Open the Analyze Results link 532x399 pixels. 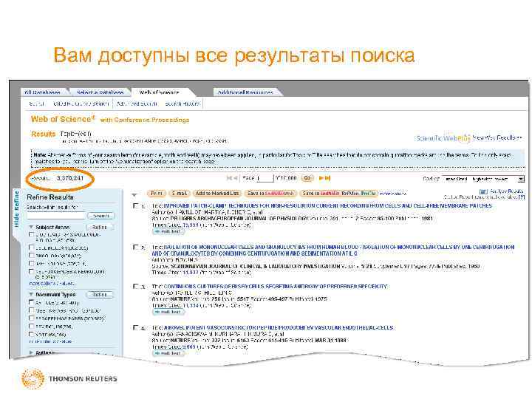507,191
